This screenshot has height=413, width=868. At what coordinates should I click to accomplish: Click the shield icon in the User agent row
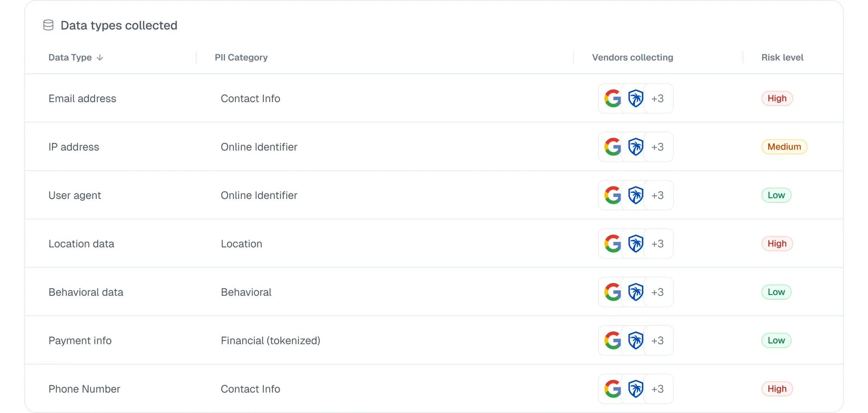(636, 195)
